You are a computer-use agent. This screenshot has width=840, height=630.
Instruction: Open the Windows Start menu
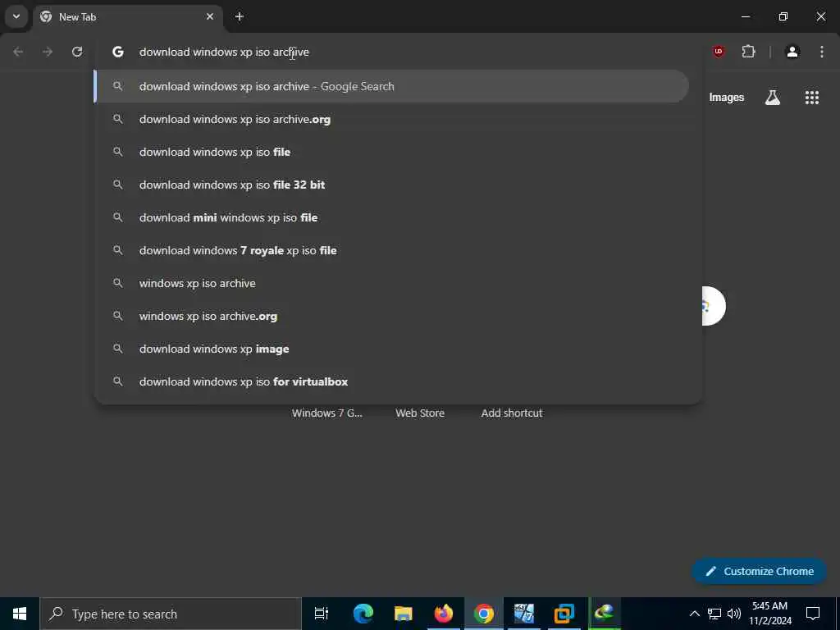[20, 614]
